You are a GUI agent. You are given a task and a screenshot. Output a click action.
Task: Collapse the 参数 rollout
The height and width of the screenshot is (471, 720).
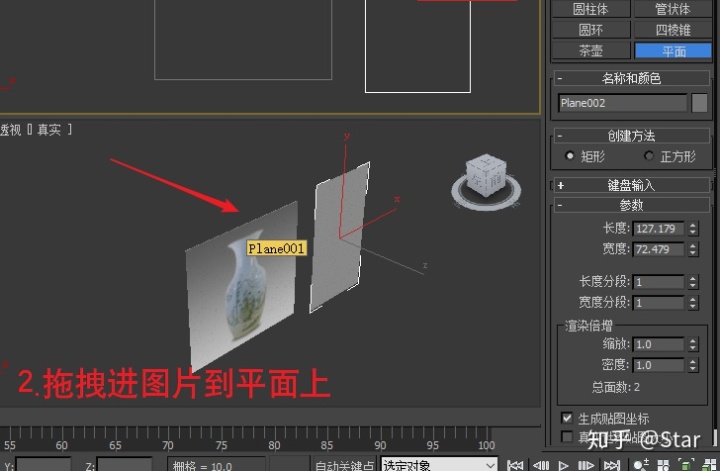tap(631, 205)
